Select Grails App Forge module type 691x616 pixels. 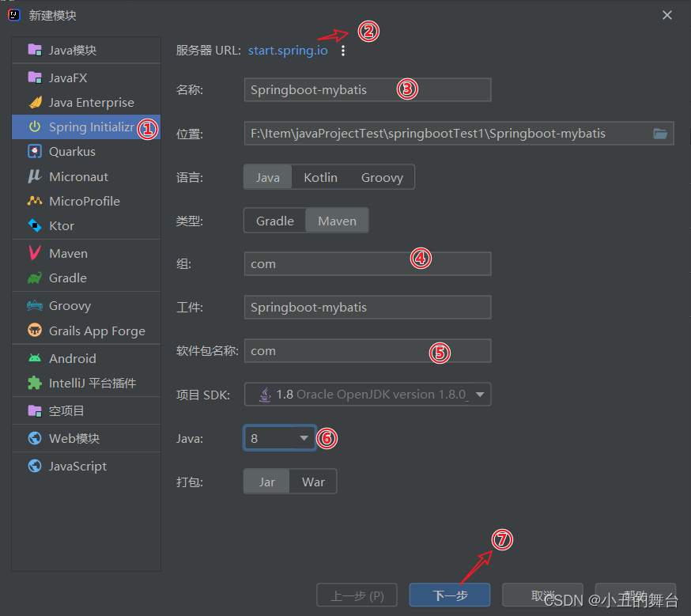(86, 331)
